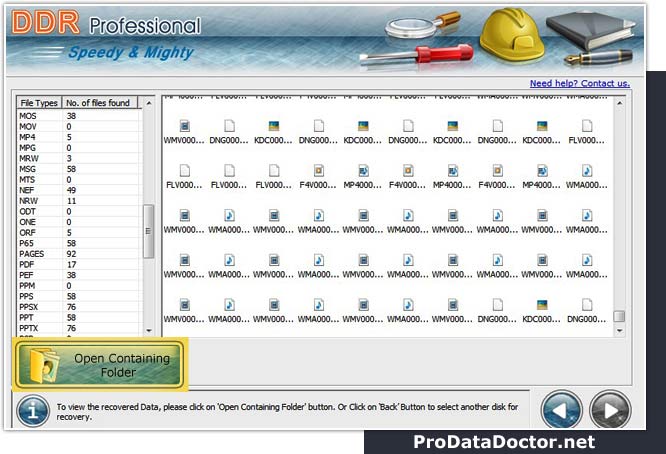
Task: Select the NRW row with 11 files
Action: [79, 200]
